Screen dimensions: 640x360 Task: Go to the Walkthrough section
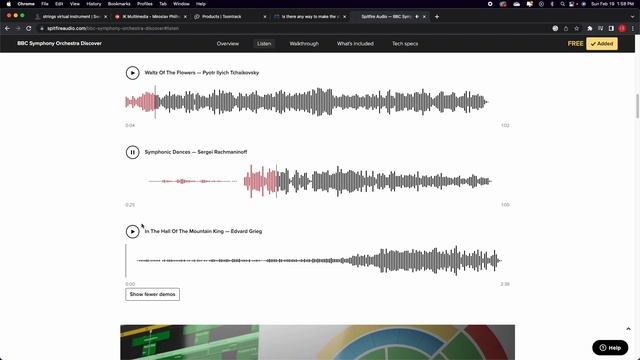click(x=304, y=44)
